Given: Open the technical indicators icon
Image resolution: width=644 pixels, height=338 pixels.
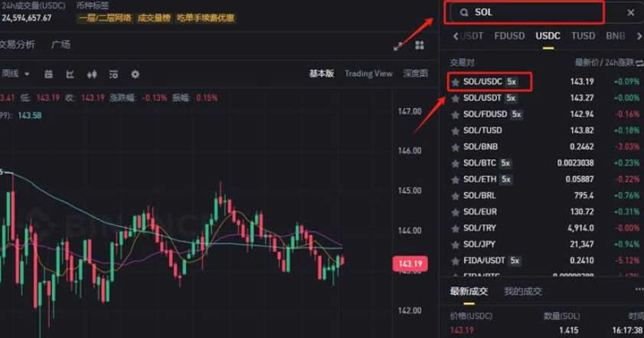Looking at the screenshot, I should [113, 74].
